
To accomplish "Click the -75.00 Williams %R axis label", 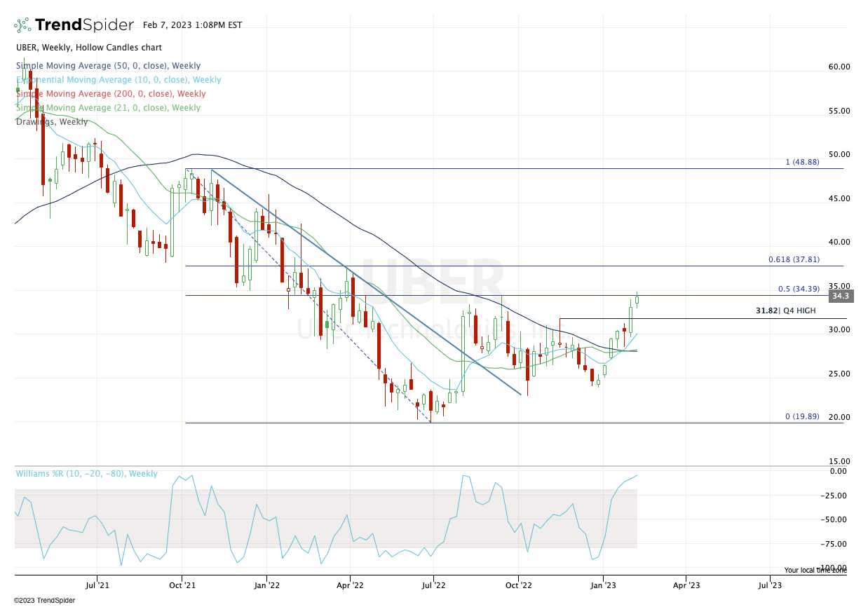I will click(835, 543).
